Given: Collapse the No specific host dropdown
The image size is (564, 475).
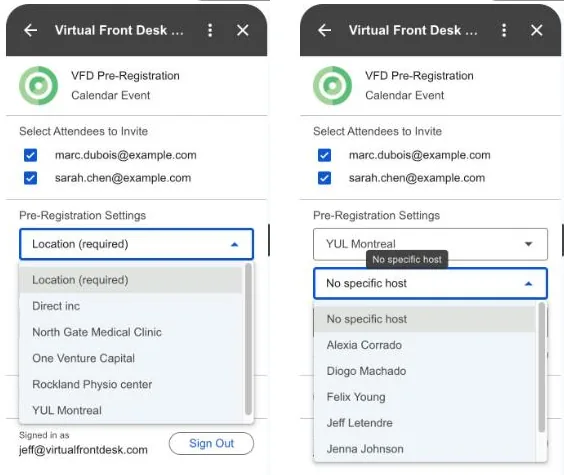Looking at the screenshot, I should (430, 283).
